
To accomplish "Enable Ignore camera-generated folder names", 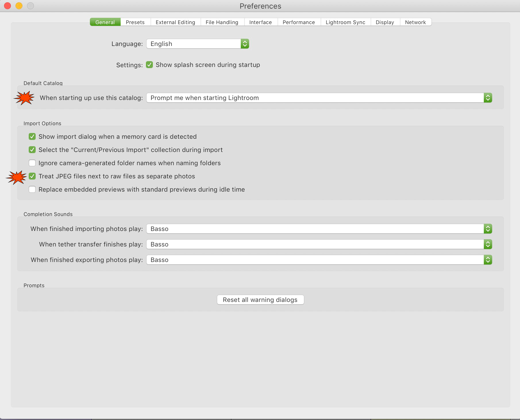I will pyautogui.click(x=32, y=163).
